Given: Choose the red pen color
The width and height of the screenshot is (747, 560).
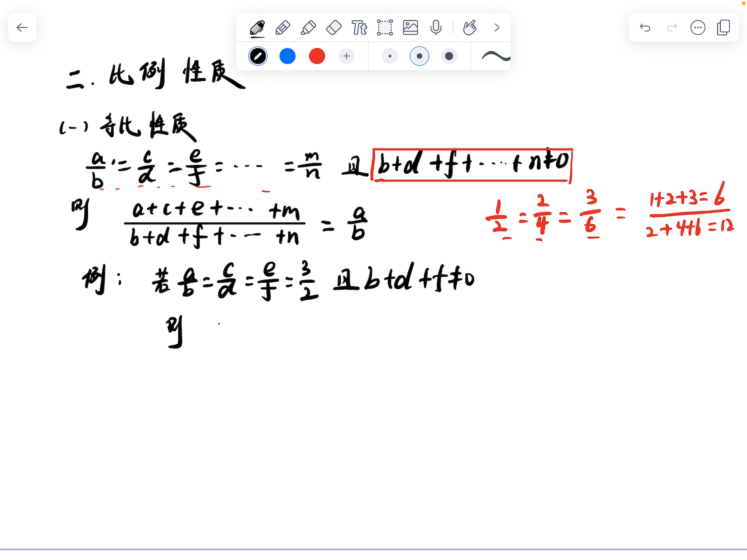Looking at the screenshot, I should click(317, 56).
